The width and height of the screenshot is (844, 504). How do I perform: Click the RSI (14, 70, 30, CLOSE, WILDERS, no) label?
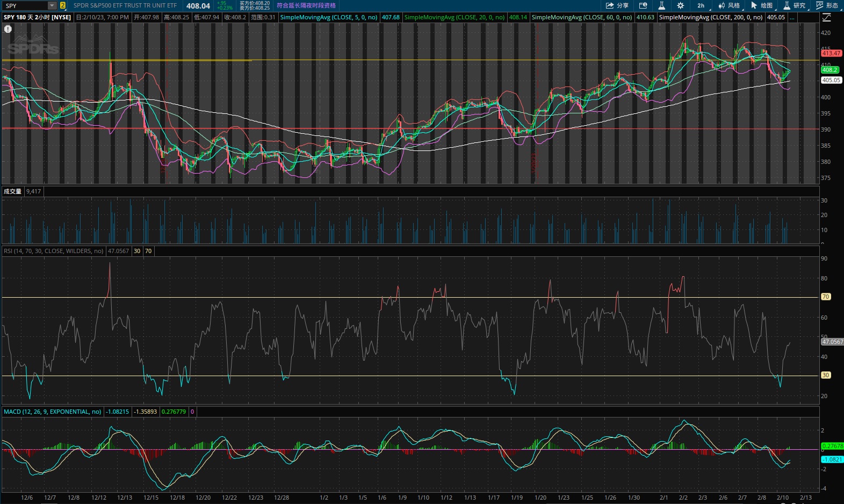point(53,251)
